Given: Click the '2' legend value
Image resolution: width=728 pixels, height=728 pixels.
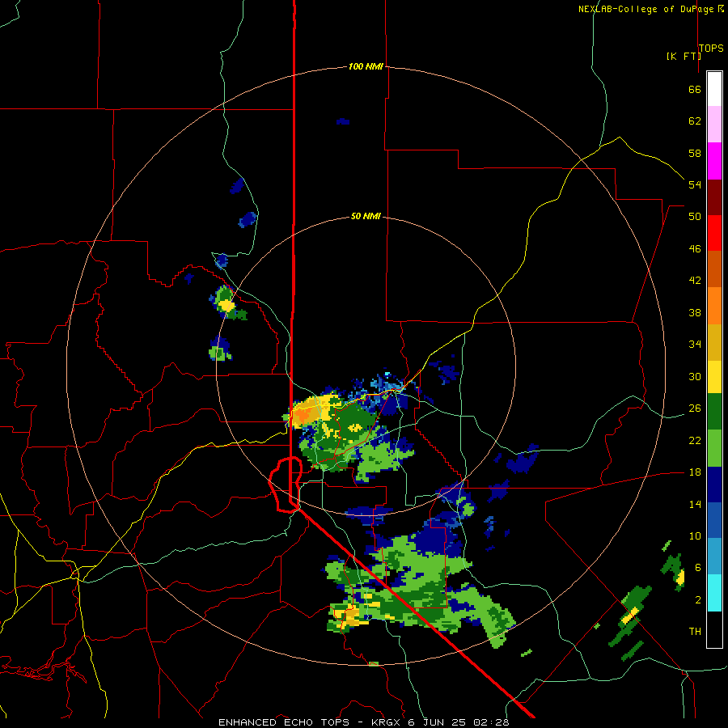Looking at the screenshot, I should [698, 599].
